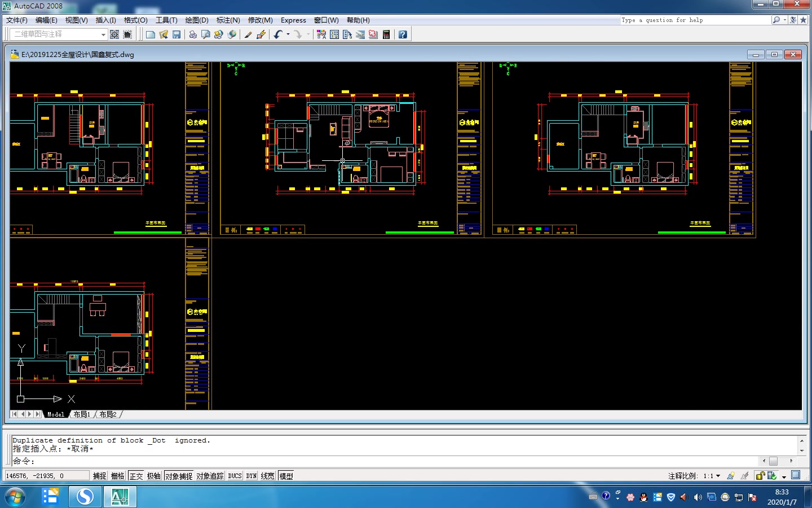The width and height of the screenshot is (812, 508).
Task: Jump to the last layout tab arrow
Action: coord(38,414)
